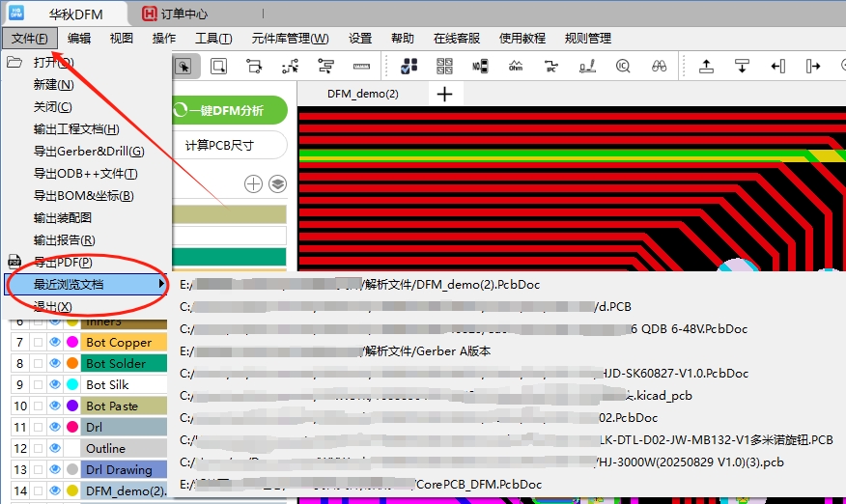This screenshot has width=846, height=504.
Task: Toggle visibility eye for Bot Copper layer
Action: (x=55, y=342)
